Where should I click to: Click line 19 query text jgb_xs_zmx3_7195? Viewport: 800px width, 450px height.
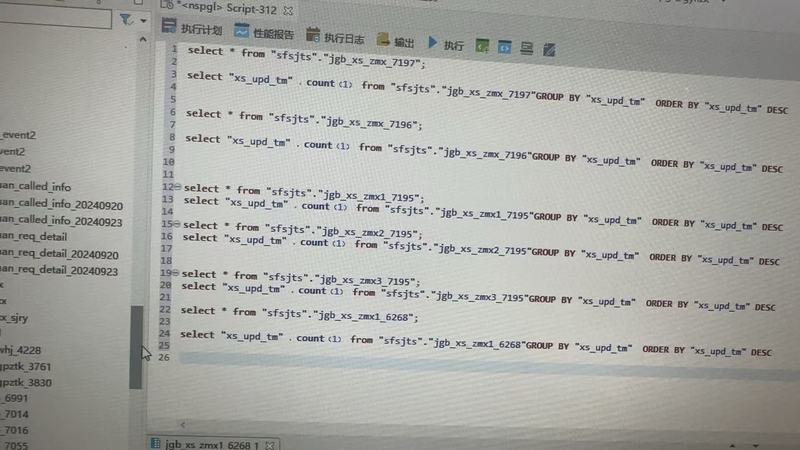click(301, 278)
